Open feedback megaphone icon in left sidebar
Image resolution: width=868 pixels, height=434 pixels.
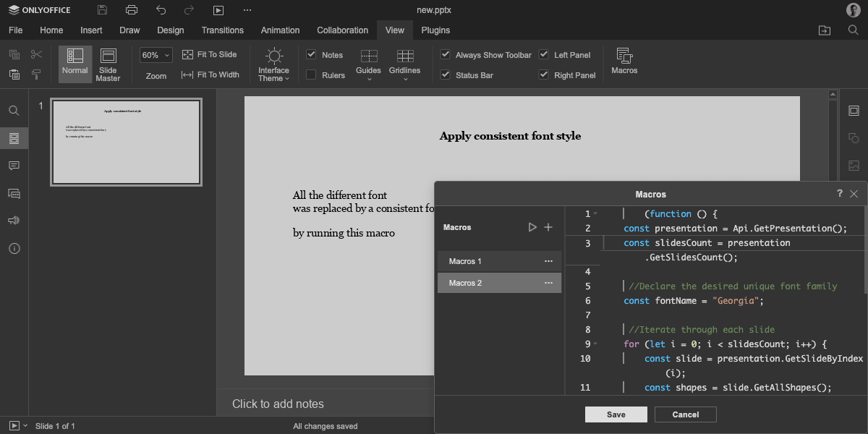[x=14, y=221]
